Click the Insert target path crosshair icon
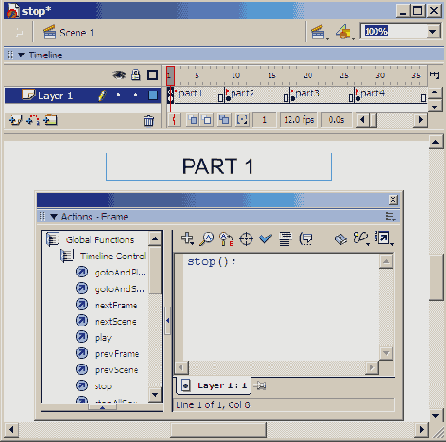This screenshot has height=442, width=446. click(x=246, y=239)
